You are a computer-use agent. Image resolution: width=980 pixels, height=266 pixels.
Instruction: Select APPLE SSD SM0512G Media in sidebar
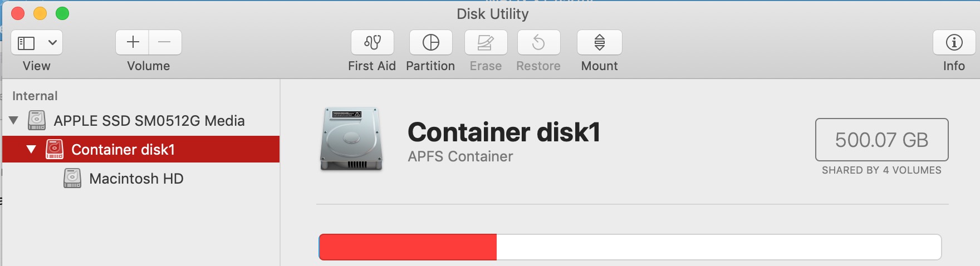pyautogui.click(x=149, y=121)
